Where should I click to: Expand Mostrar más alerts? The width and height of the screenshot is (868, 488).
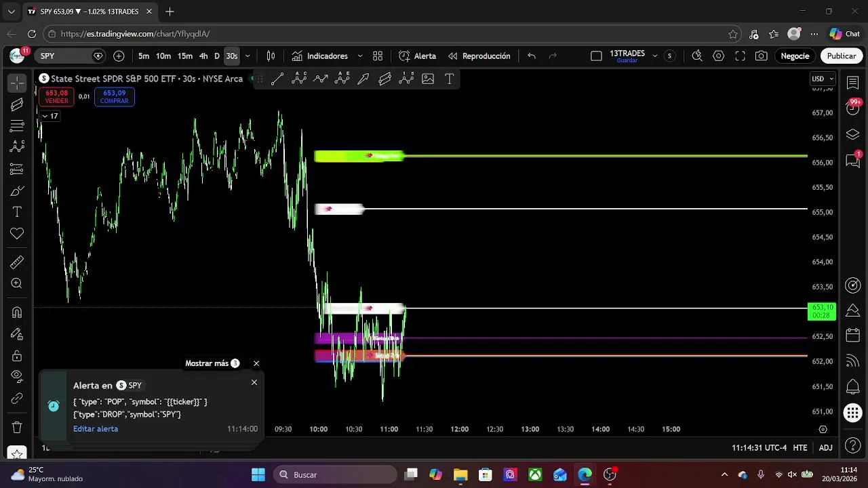pos(212,363)
